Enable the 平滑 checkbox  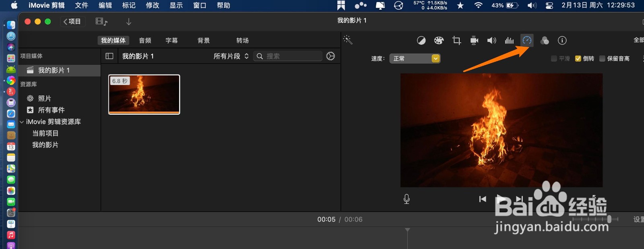(554, 59)
